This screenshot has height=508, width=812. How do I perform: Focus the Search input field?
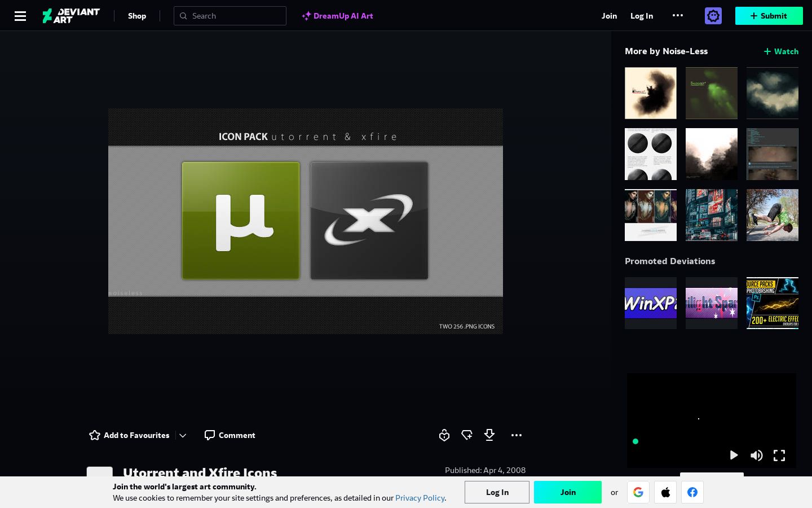click(230, 16)
